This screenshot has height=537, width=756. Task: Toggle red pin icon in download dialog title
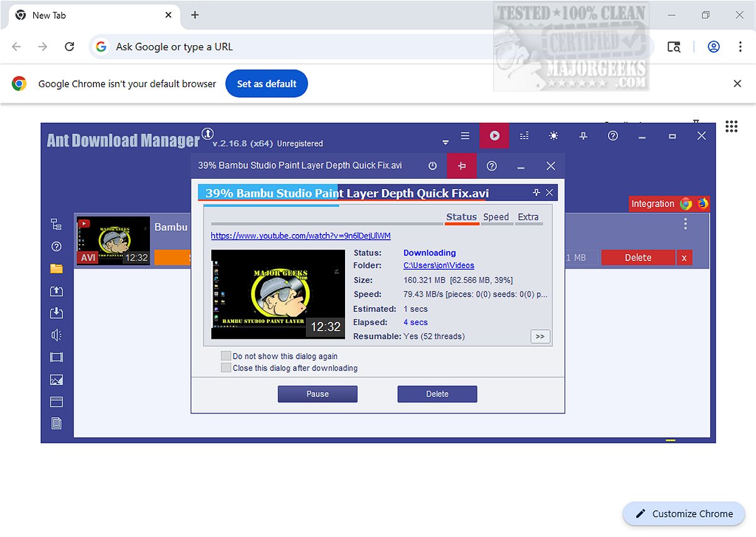(462, 166)
